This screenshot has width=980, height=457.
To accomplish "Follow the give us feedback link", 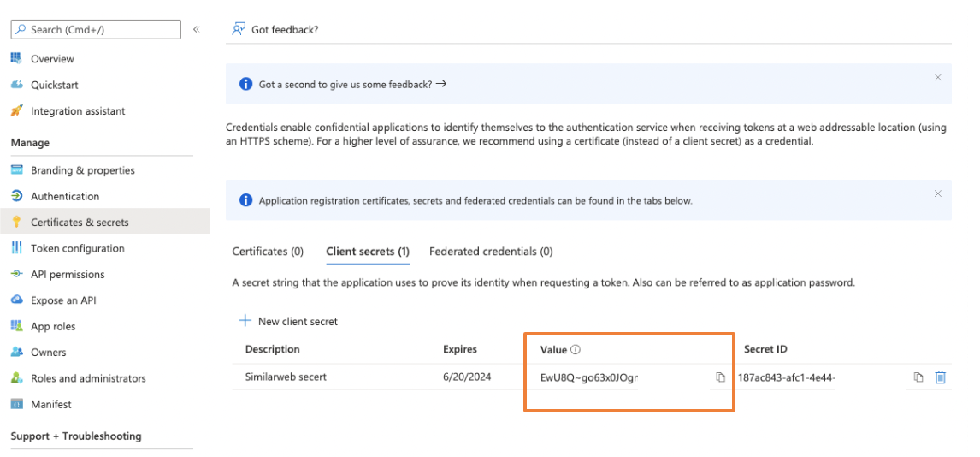I will (x=352, y=84).
